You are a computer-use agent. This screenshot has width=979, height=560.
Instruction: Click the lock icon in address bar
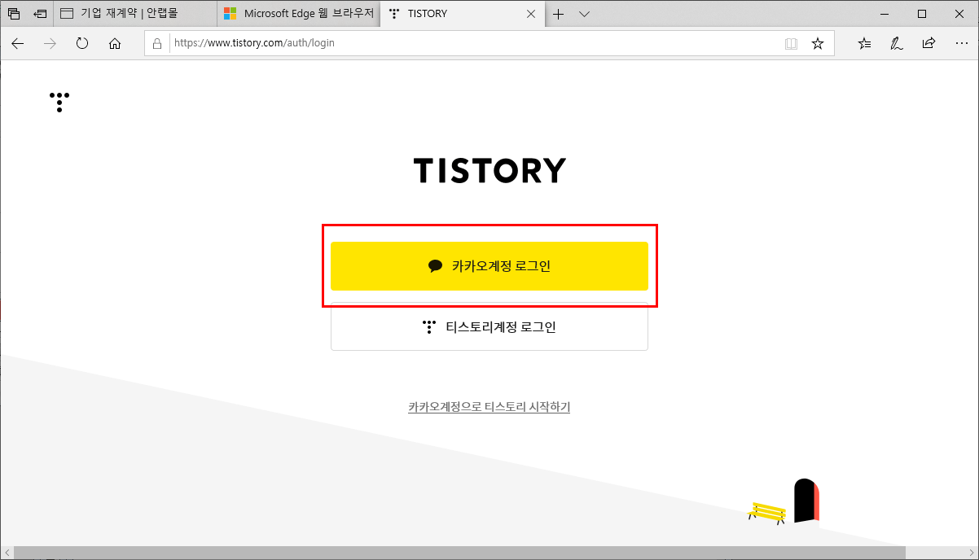[157, 43]
